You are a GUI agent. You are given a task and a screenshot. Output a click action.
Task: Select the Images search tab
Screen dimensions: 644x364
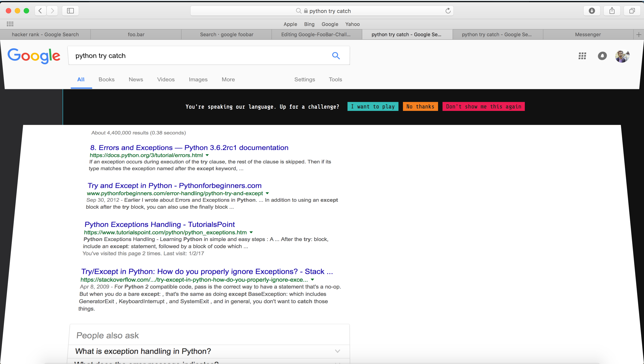click(x=198, y=80)
